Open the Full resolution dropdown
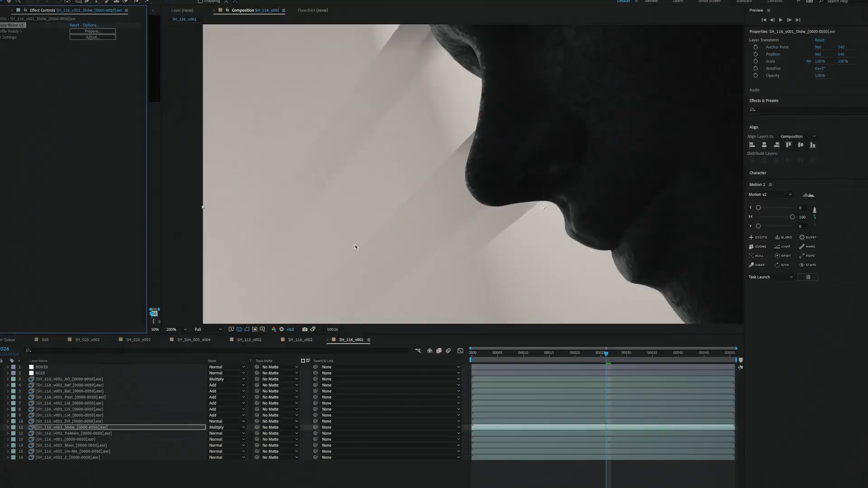 [x=208, y=329]
